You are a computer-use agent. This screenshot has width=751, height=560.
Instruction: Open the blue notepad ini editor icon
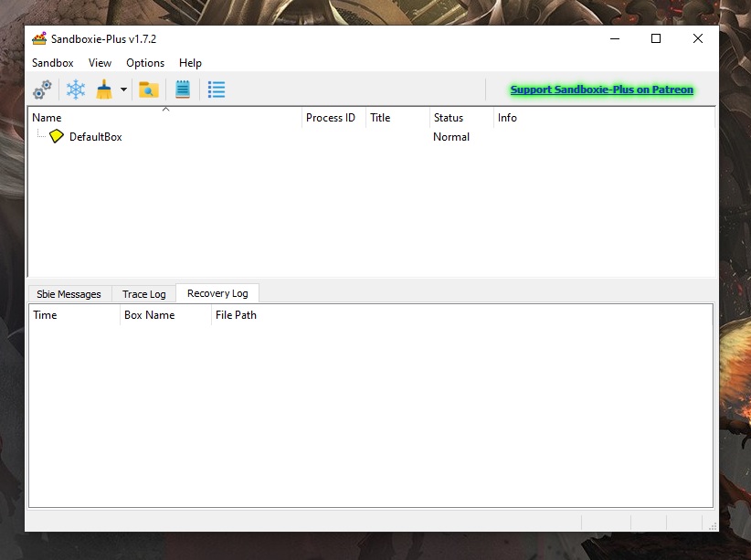pos(183,90)
